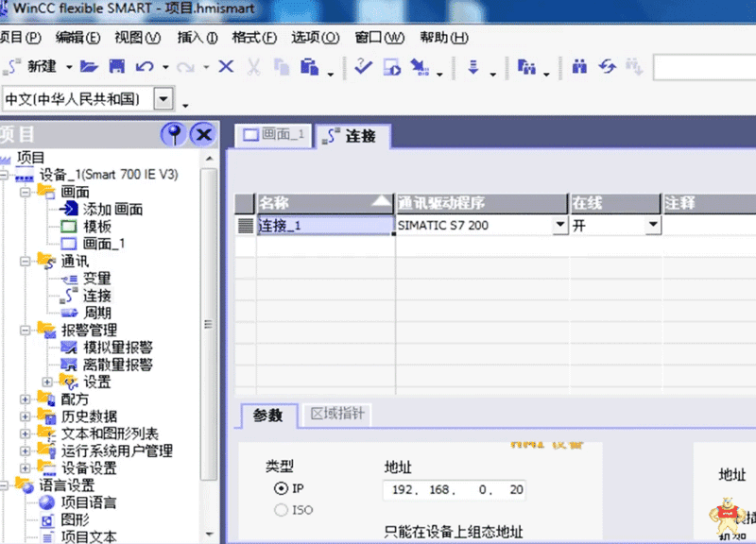Expand the 设备设置 folder
The width and height of the screenshot is (756, 544).
click(26, 467)
